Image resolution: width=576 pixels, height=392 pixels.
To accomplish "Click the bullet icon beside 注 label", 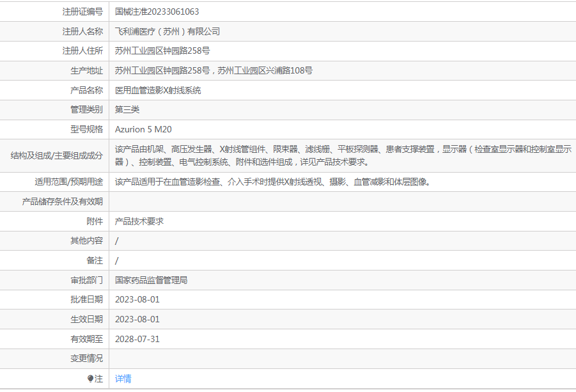I will (90, 379).
